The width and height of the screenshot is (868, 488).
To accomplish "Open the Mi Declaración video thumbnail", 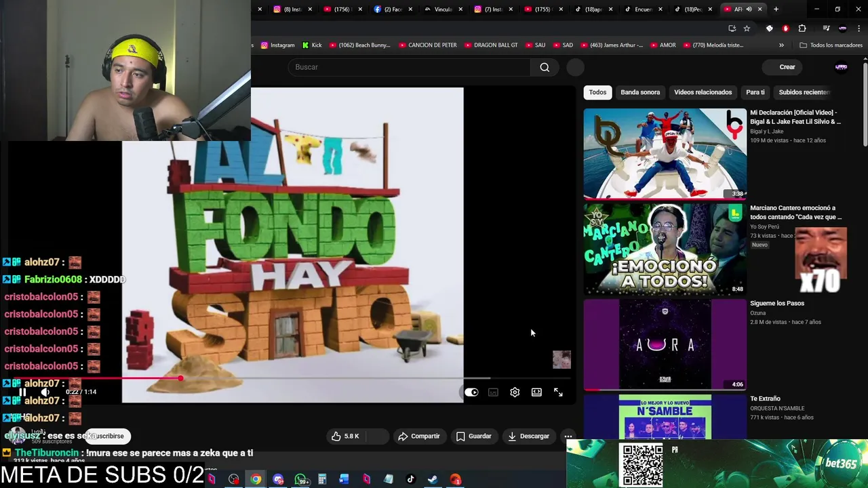I will click(x=665, y=154).
